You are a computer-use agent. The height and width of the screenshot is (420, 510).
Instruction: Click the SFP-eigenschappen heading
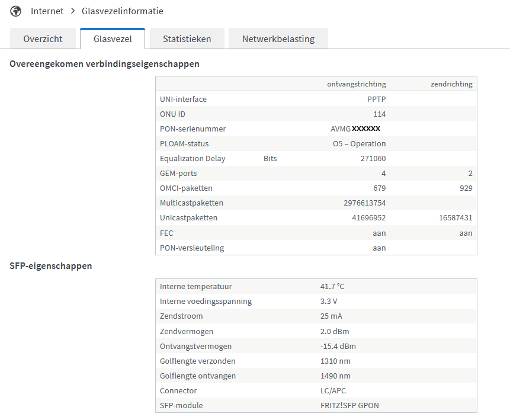51,266
